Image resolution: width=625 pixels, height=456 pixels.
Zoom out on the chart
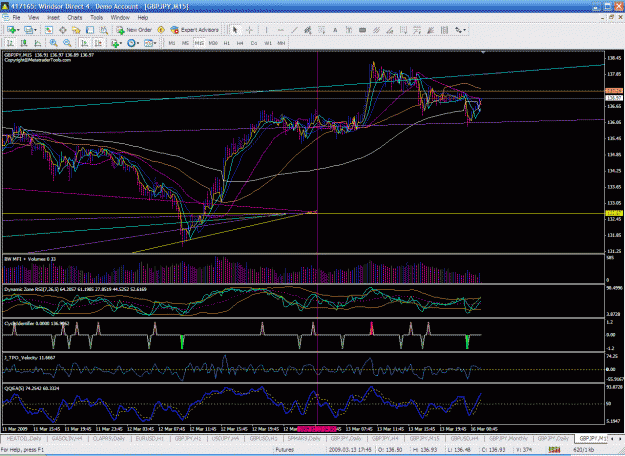pos(67,43)
